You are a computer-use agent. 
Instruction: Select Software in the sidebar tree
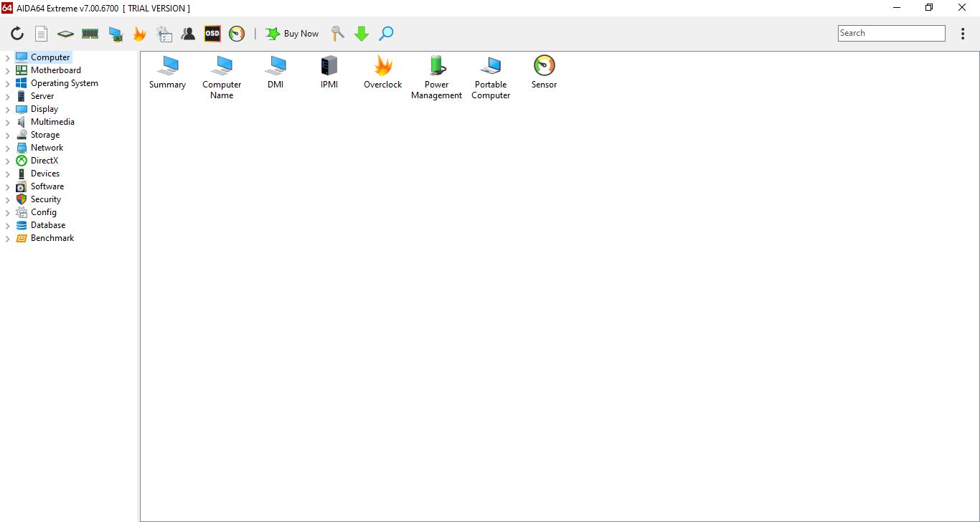(40, 186)
